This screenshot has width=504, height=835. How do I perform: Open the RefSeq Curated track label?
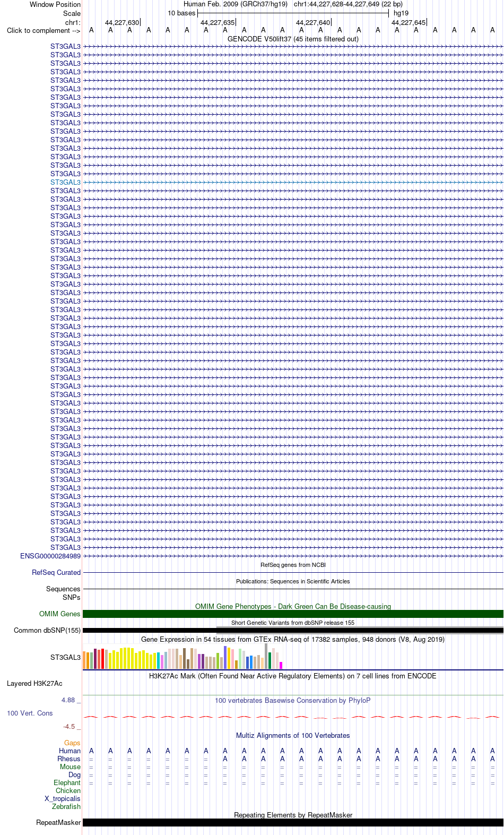coord(56,572)
